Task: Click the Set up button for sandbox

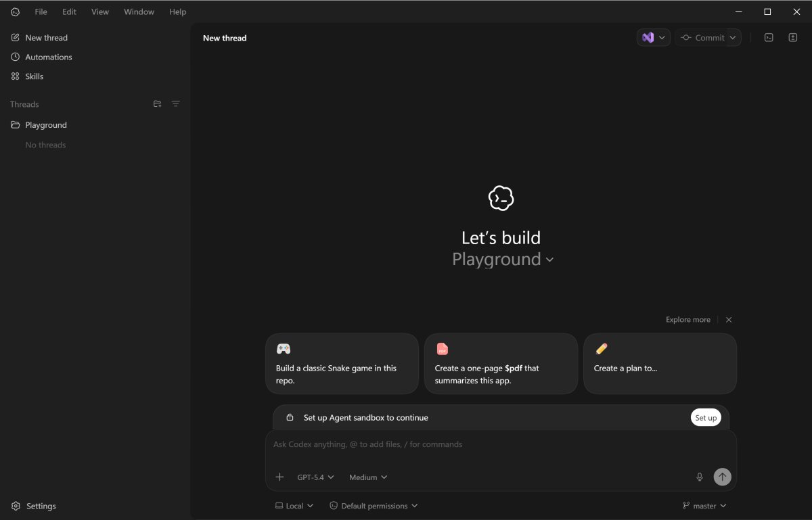Action: 706,418
